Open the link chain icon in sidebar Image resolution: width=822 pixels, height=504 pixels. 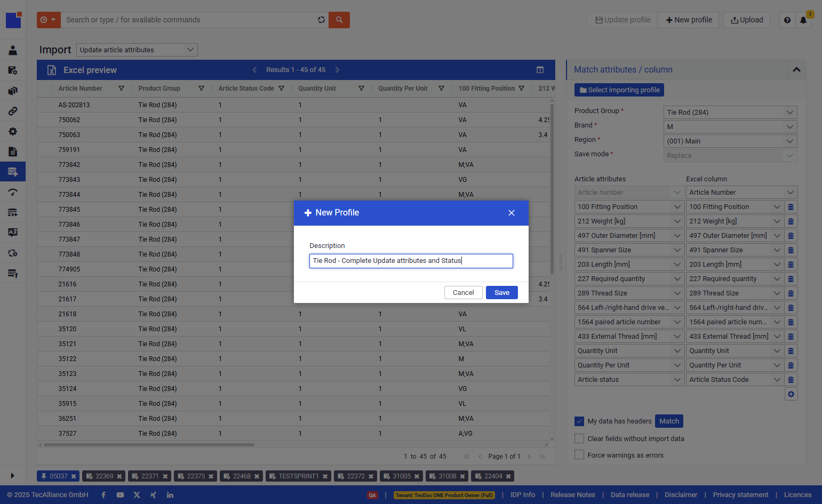13,111
